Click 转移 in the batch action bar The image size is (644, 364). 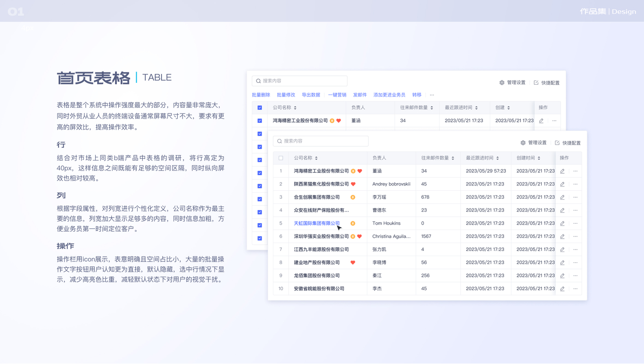tap(417, 95)
